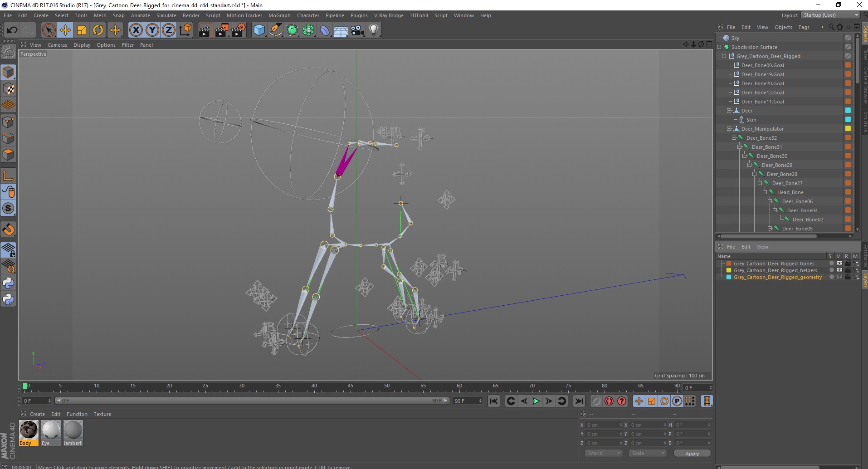Open the Character menu
This screenshot has height=469, width=868.
pos(308,15)
